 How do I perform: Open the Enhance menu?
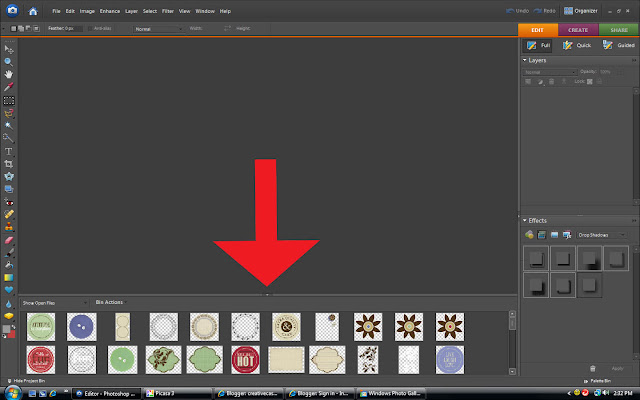click(x=110, y=11)
